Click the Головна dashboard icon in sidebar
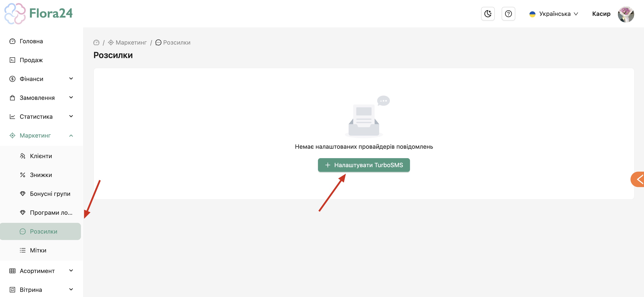The height and width of the screenshot is (297, 644). (x=12, y=41)
